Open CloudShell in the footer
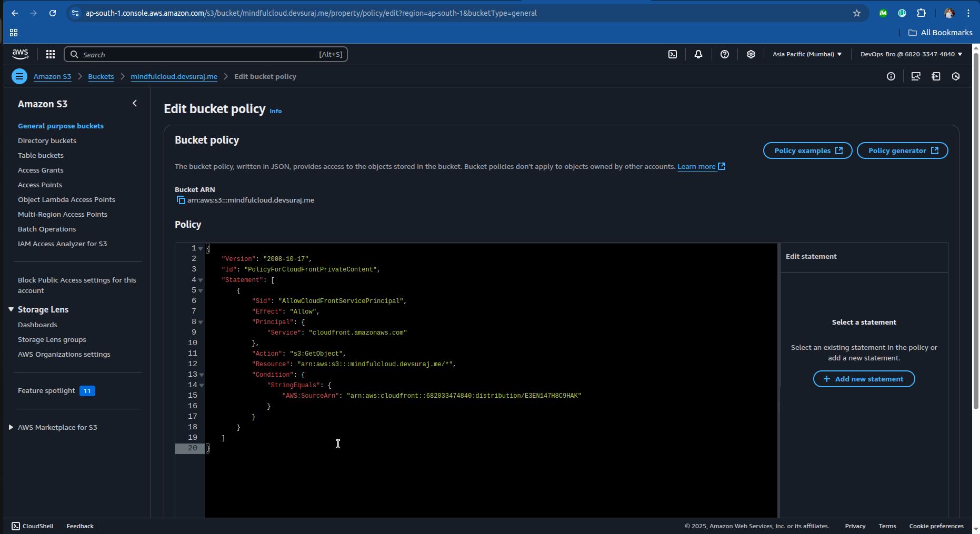This screenshot has height=534, width=980. (33, 526)
